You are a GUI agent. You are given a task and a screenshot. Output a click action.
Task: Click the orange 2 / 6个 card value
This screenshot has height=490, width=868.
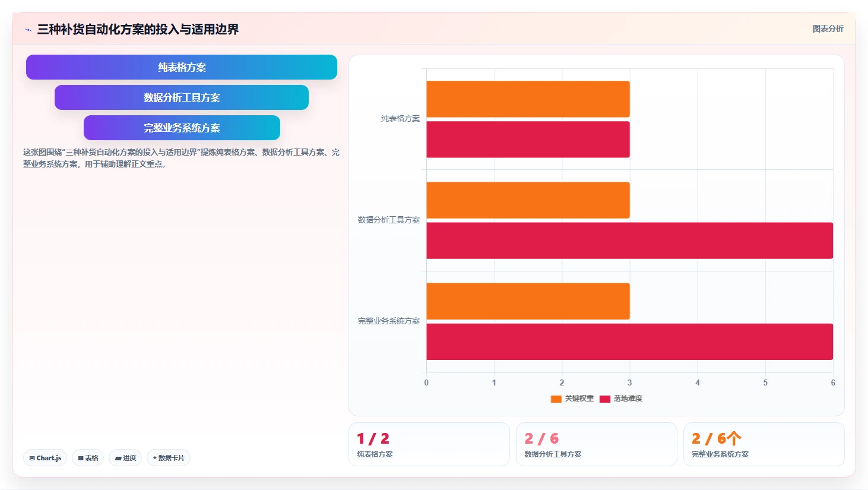click(717, 438)
